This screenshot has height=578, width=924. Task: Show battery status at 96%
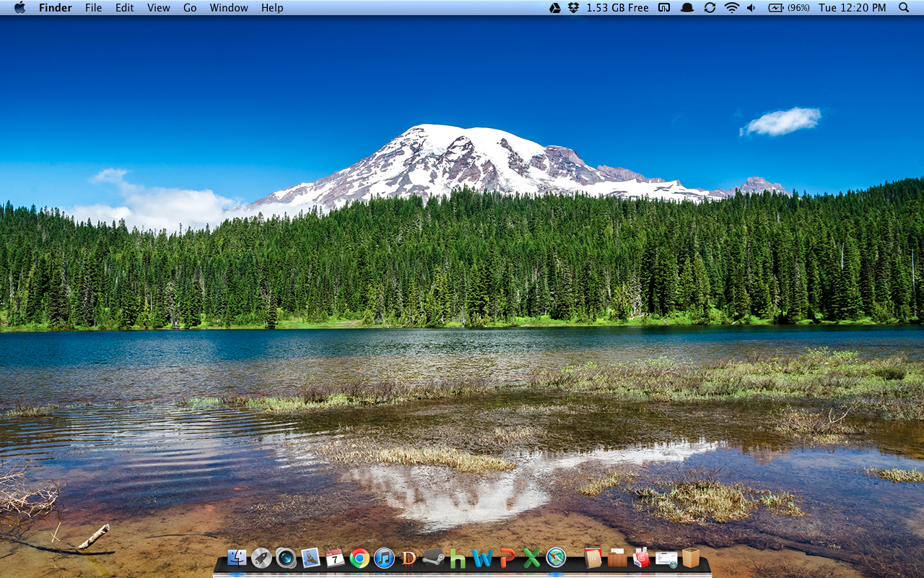coord(789,8)
